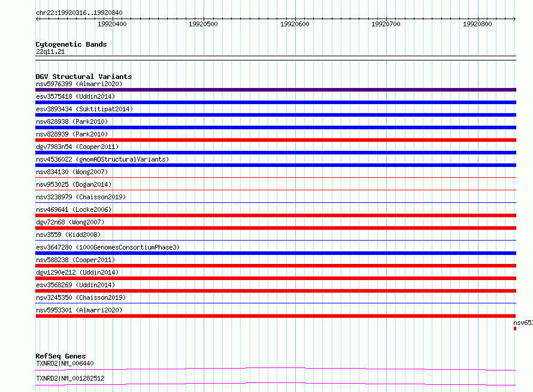Select the thin blue line under nsv3559
Viewport: 533px width, 392px height.
(275, 240)
